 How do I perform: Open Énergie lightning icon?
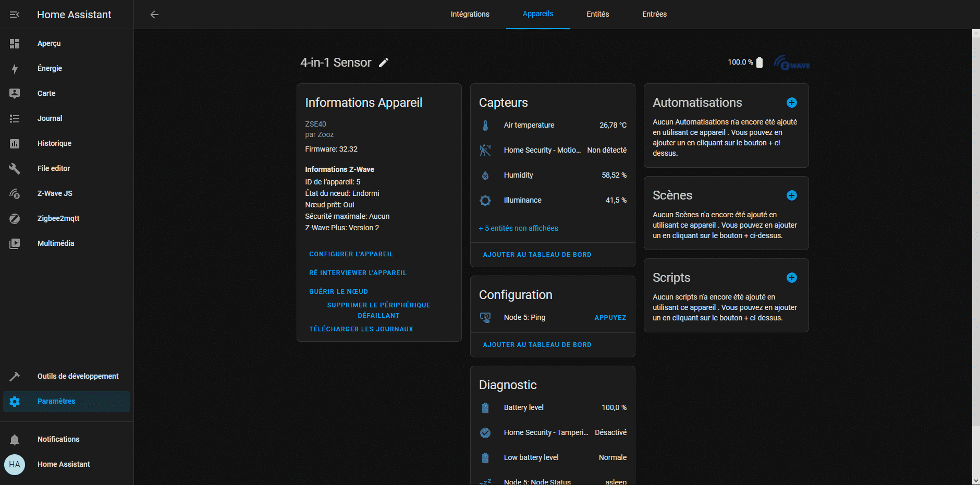tap(15, 69)
